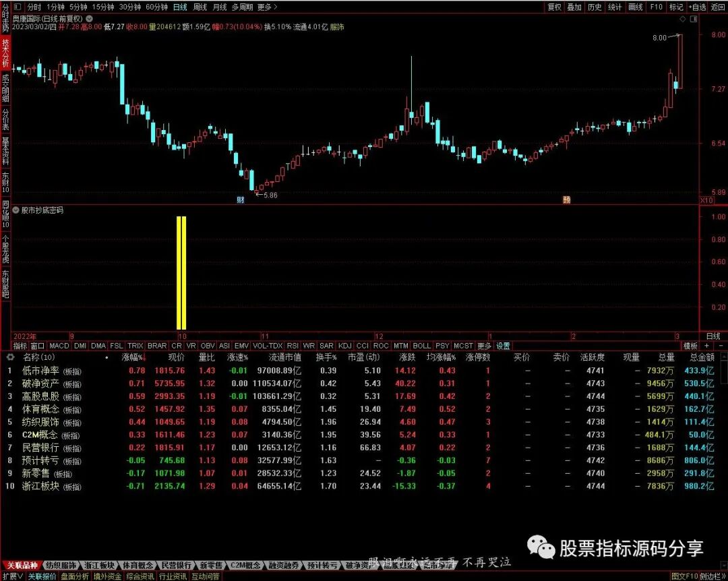This screenshot has height=581, width=728.
Task: Click the 复权 button
Action: (554, 7)
